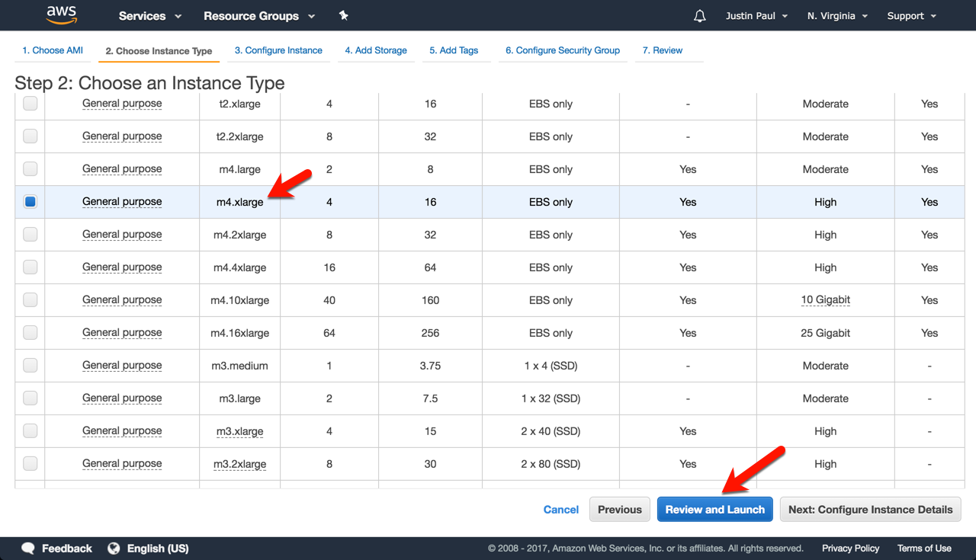976x560 pixels.
Task: Select the m4.large row checkbox
Action: coord(30,169)
